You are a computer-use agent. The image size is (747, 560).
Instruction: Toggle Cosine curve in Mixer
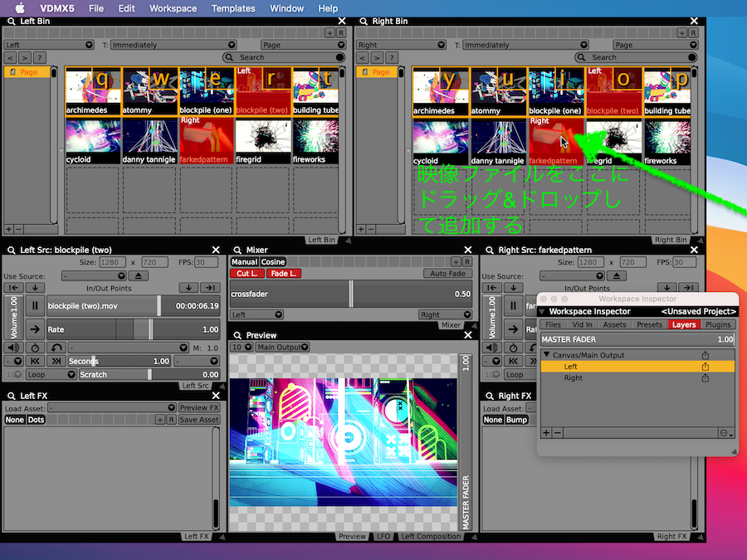(273, 261)
